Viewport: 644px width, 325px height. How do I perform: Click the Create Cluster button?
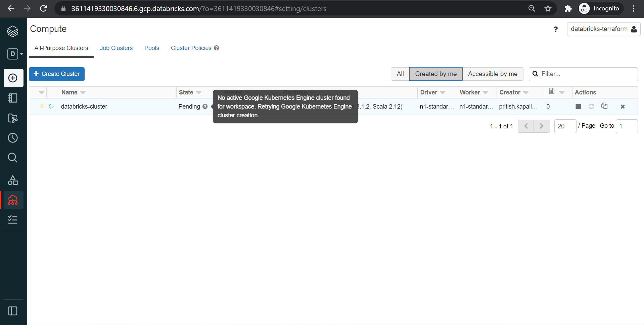(x=56, y=74)
